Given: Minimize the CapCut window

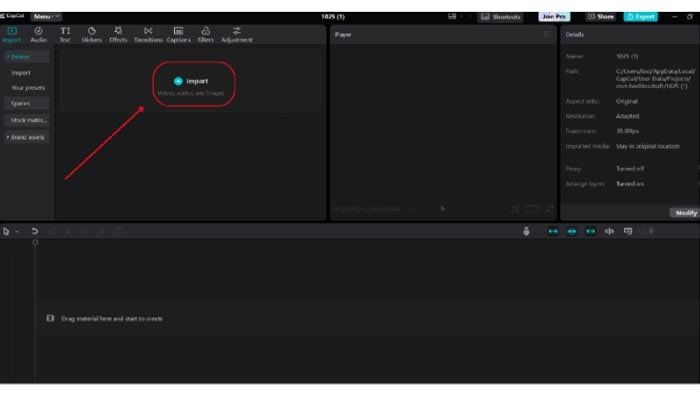Looking at the screenshot, I should [675, 17].
